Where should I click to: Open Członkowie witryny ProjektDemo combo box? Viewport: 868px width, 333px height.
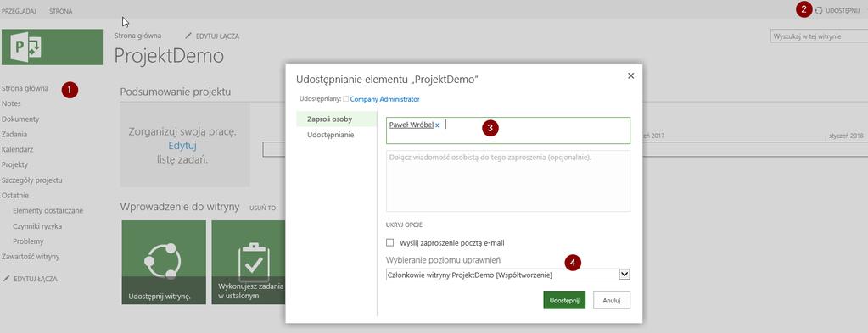pyautogui.click(x=507, y=275)
